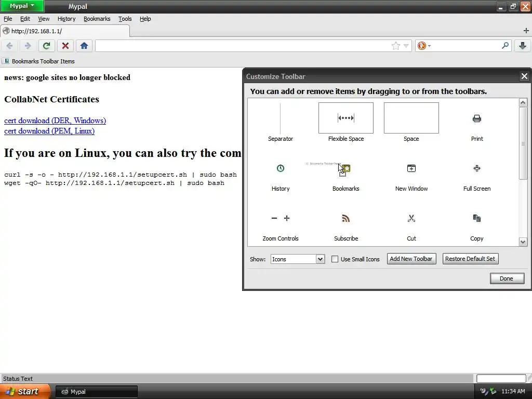The width and height of the screenshot is (532, 399).
Task: Reload the page with the green arrow
Action: click(46, 46)
